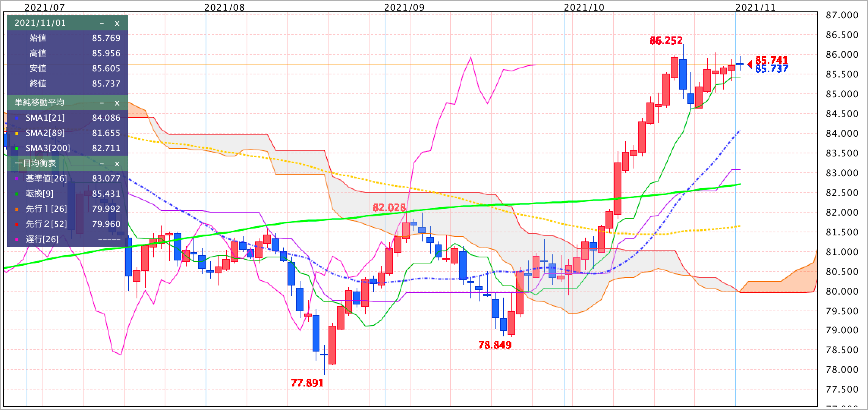The width and height of the screenshot is (868, 410).
Task: Close the 2021/11/01 price panel
Action: tap(117, 23)
